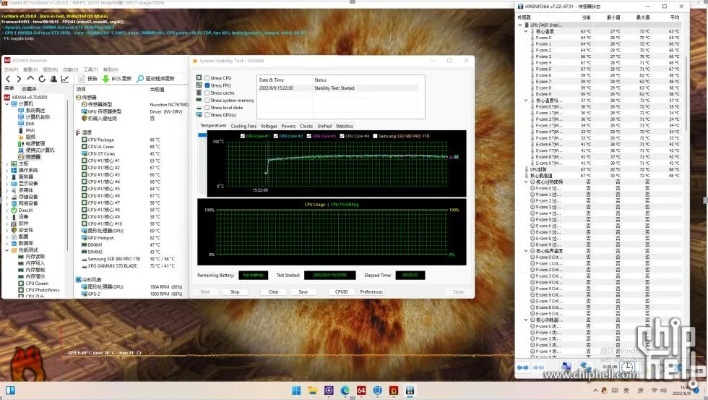Select the 传感器 sensor tree item
The height and width of the screenshot is (400, 708).
31,156
